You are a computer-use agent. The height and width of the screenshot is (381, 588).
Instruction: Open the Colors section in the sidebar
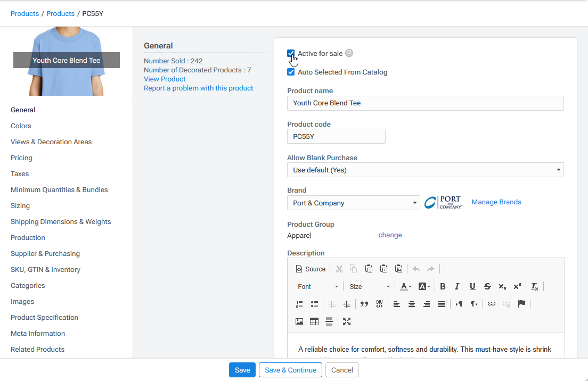21,126
